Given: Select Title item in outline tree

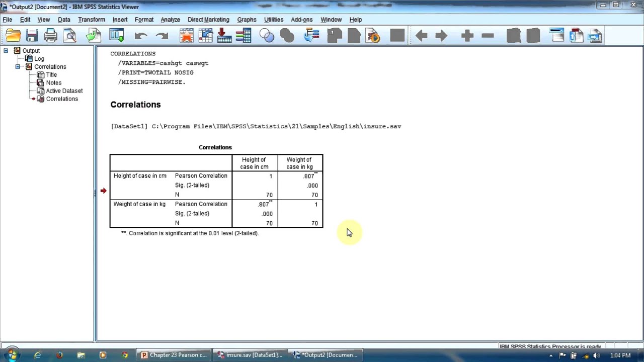Looking at the screenshot, I should tap(51, 75).
